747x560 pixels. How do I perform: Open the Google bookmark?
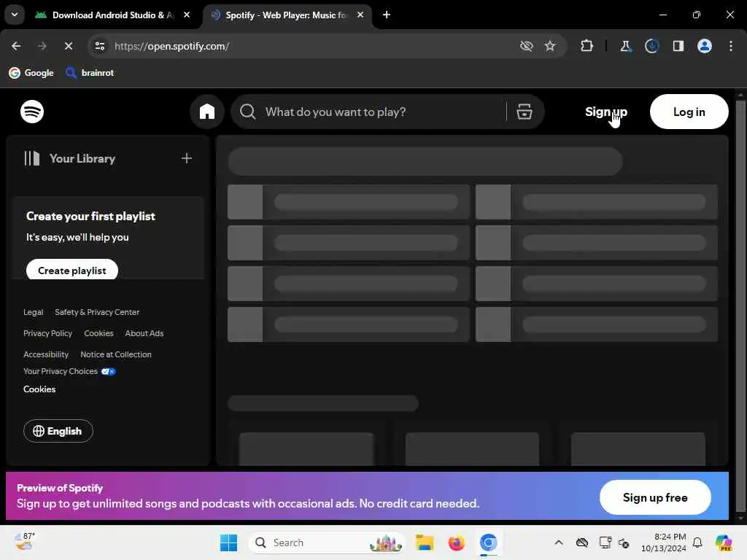(x=31, y=72)
